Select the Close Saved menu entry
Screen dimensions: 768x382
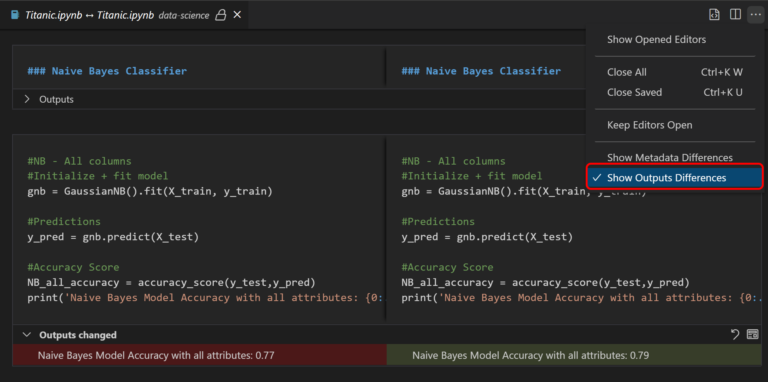click(x=675, y=92)
